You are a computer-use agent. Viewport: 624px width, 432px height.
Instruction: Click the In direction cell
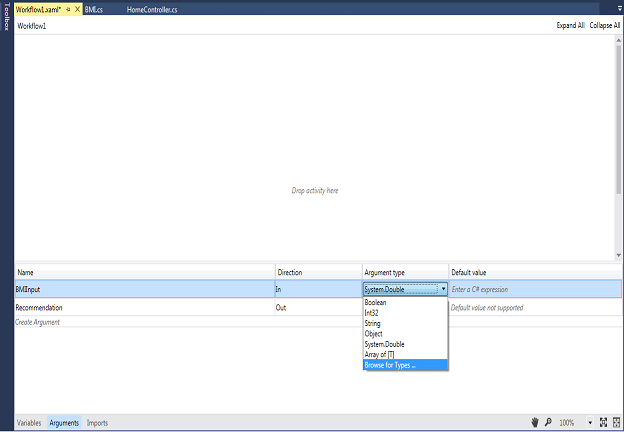pos(318,289)
